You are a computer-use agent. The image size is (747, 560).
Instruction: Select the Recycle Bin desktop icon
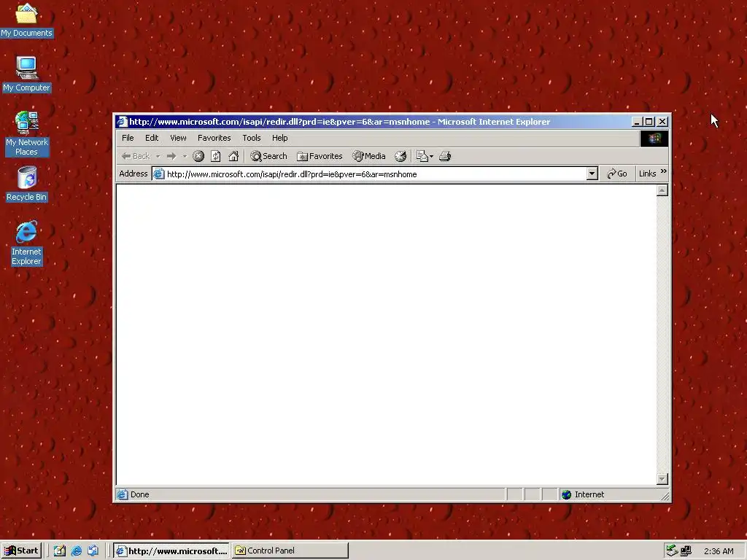pyautogui.click(x=27, y=184)
